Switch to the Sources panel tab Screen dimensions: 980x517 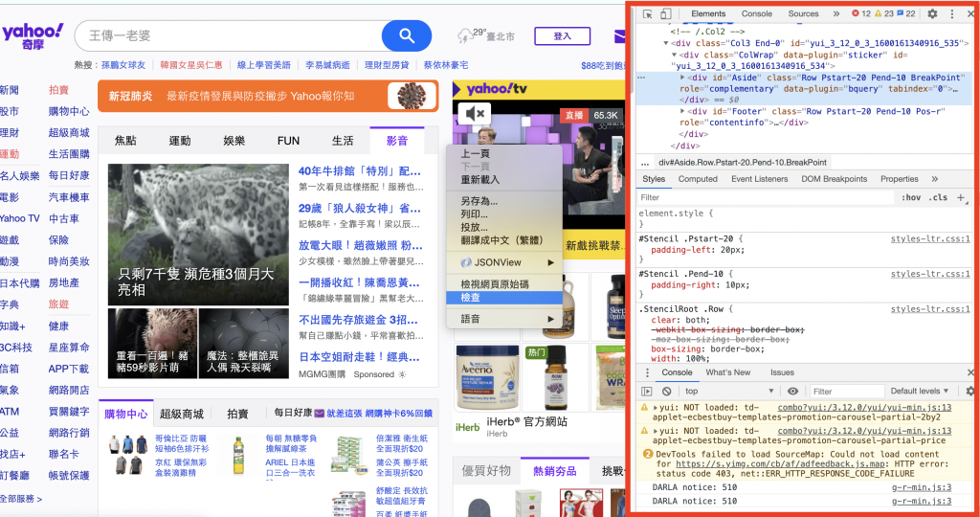(803, 13)
